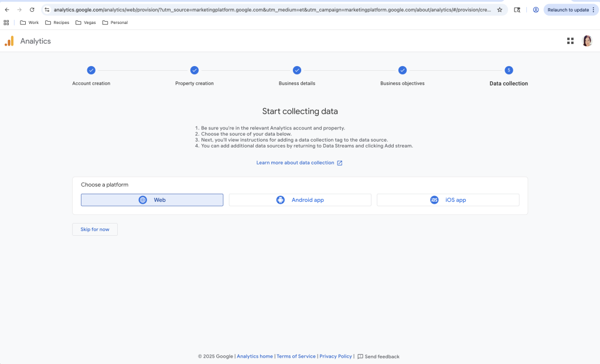Click Relaunch to update button

point(568,10)
